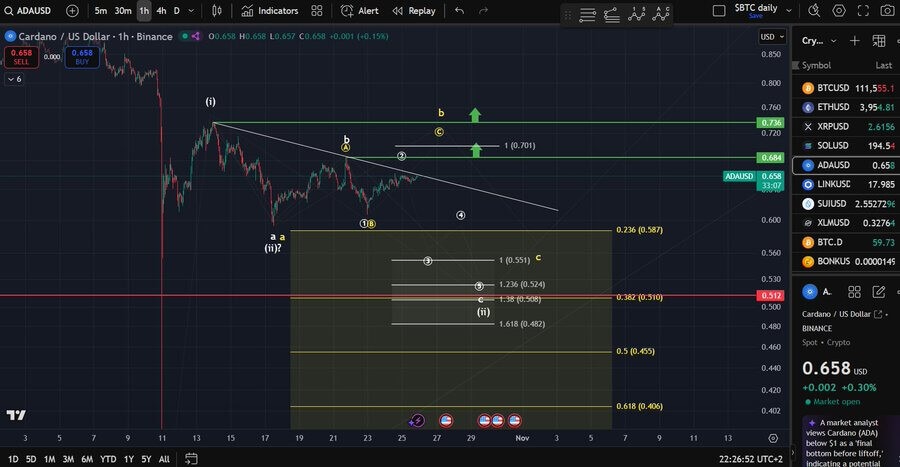Viewport: 900px width, 467px height.
Task: Open the Indicators panel
Action: pyautogui.click(x=270, y=11)
